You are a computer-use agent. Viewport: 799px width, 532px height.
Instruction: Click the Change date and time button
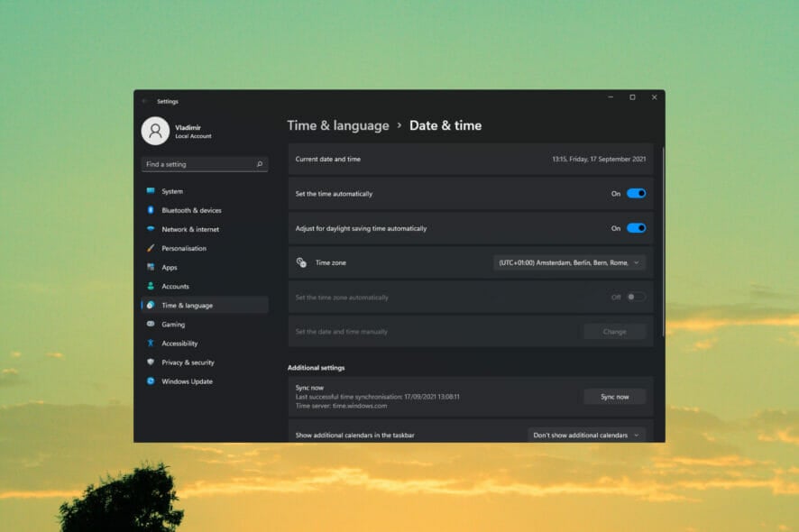[x=614, y=331]
